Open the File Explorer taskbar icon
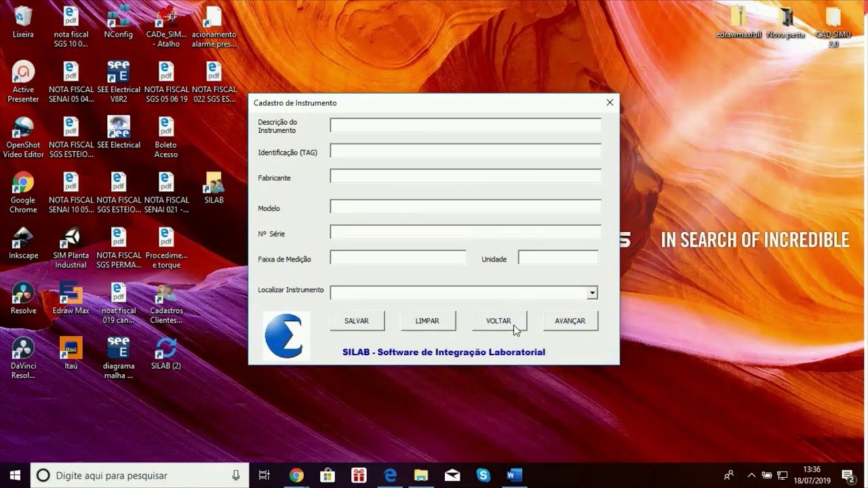 coord(420,475)
